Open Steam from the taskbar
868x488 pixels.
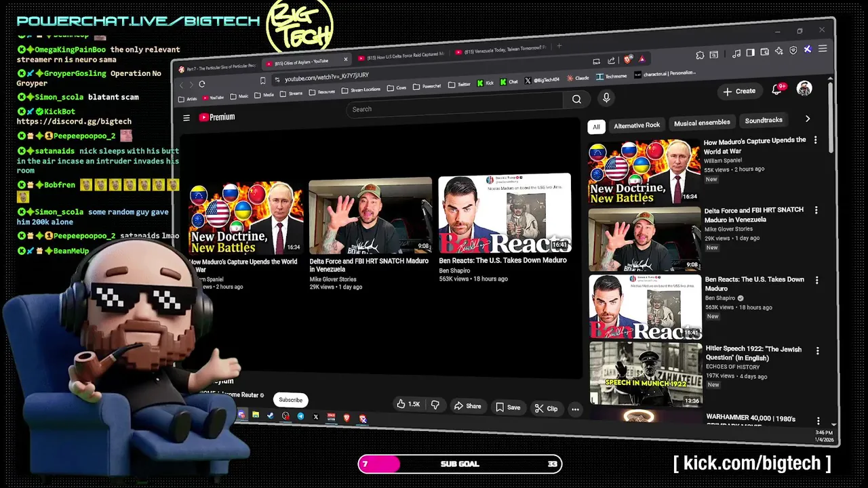point(271,415)
